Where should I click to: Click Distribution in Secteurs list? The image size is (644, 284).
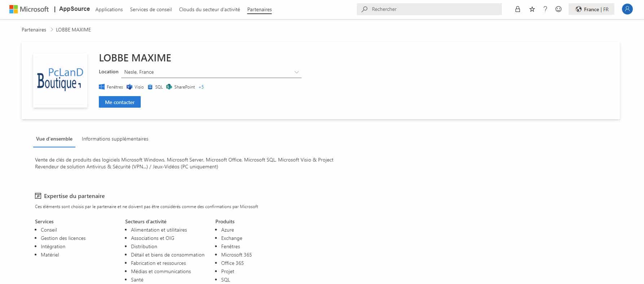pyautogui.click(x=144, y=246)
